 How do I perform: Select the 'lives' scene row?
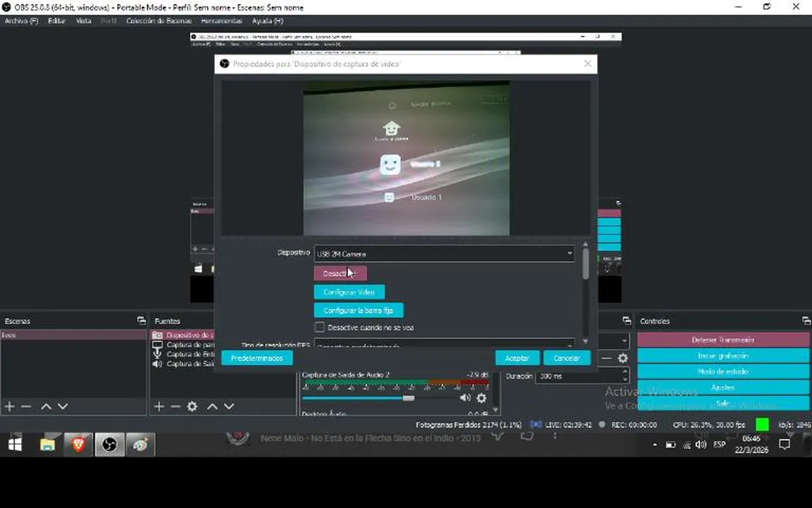73,335
